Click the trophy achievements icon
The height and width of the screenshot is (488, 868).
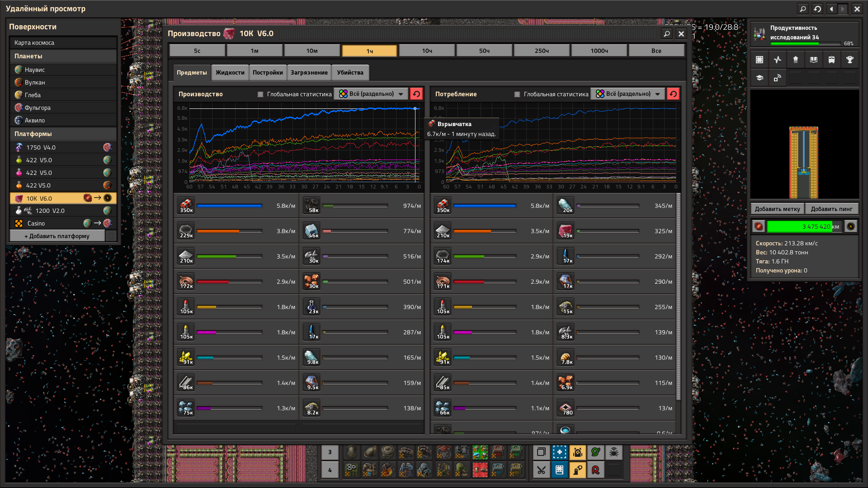click(849, 60)
